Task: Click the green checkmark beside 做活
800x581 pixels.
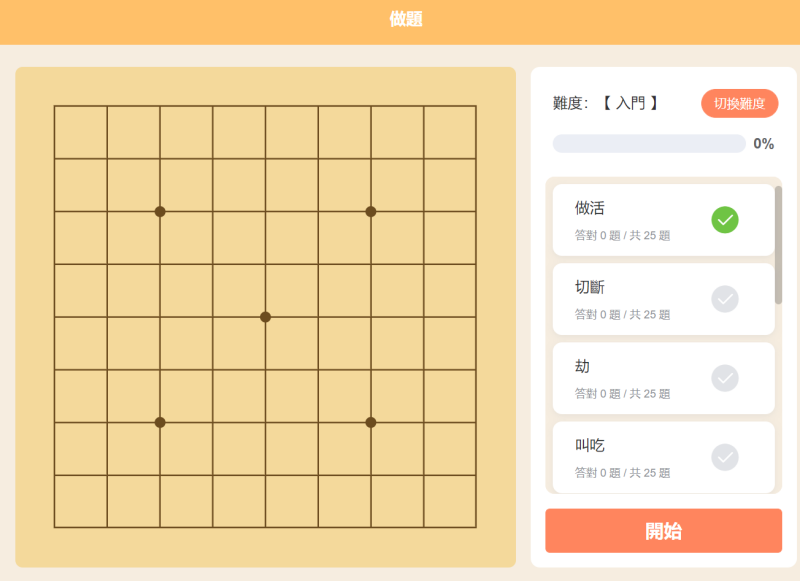Action: [725, 219]
